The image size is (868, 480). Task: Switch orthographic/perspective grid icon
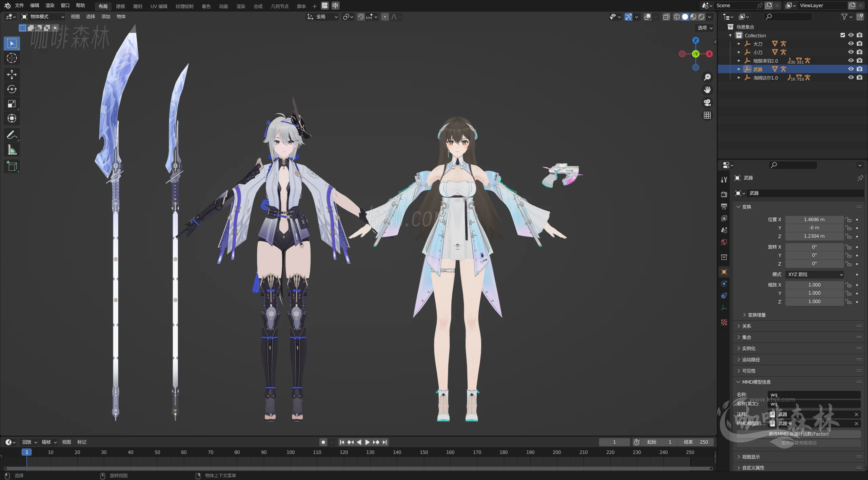(707, 115)
